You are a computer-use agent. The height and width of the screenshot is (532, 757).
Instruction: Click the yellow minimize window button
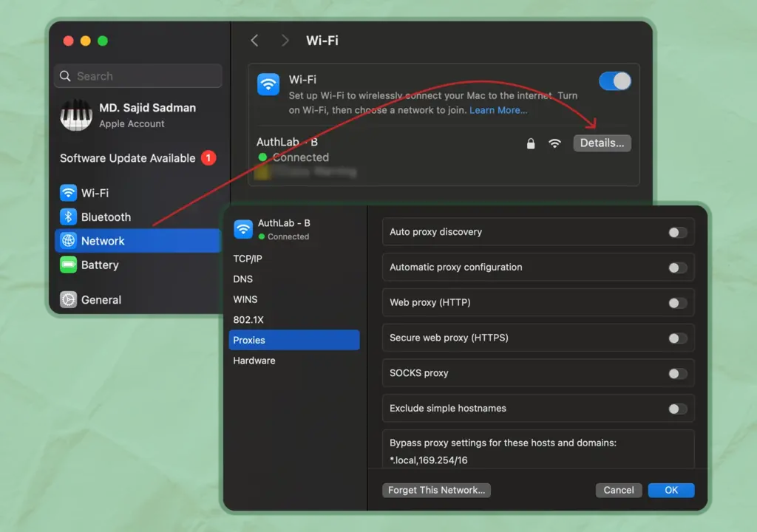coord(86,41)
